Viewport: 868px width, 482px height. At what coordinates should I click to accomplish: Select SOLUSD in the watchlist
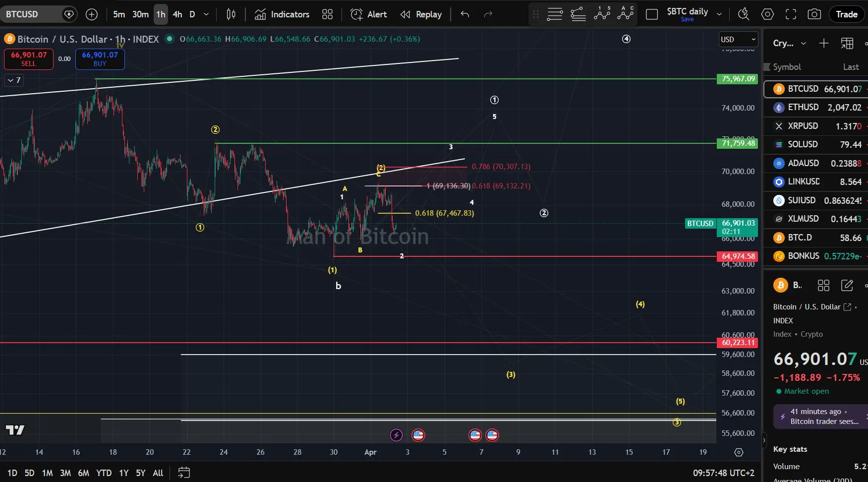[x=816, y=144]
